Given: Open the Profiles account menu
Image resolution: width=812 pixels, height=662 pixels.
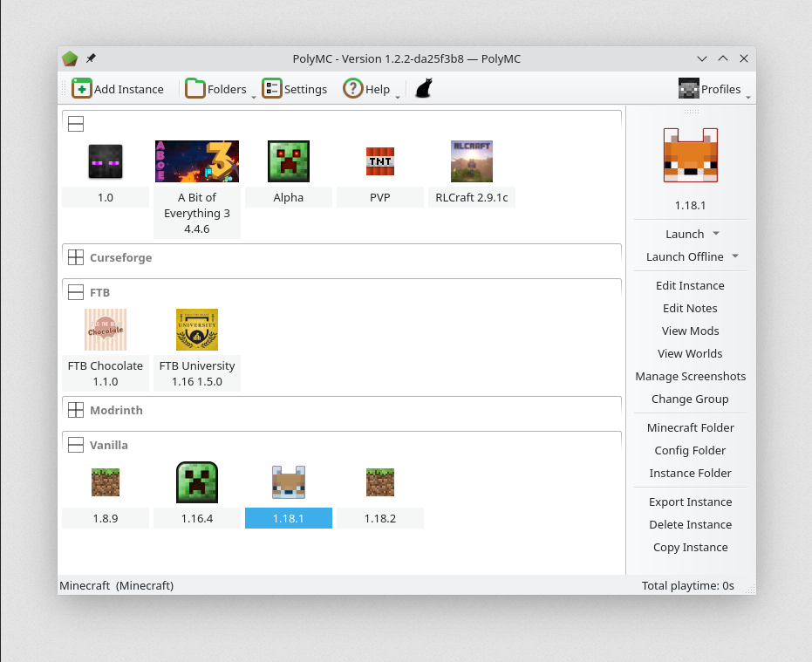Looking at the screenshot, I should click(709, 89).
